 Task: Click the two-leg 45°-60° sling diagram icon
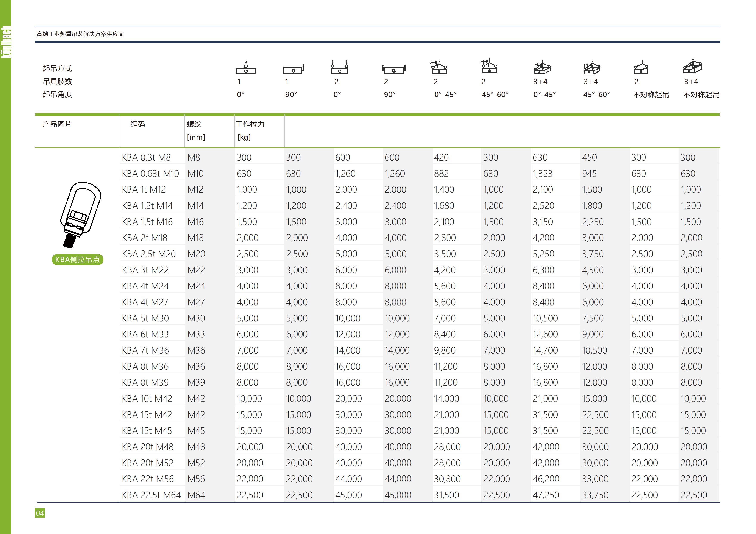tap(489, 66)
